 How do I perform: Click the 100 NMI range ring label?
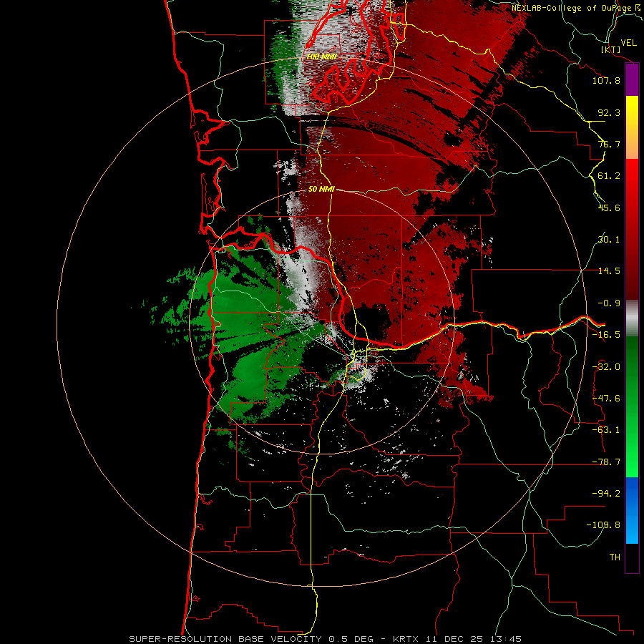coord(321,57)
